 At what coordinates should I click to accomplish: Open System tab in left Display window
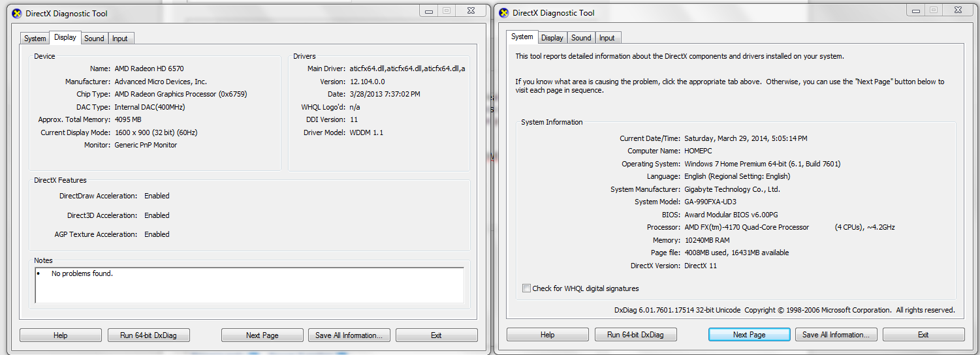click(x=35, y=39)
